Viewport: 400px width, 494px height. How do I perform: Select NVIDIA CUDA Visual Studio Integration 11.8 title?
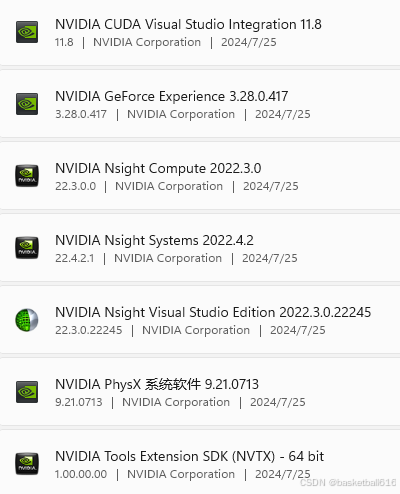(x=188, y=24)
